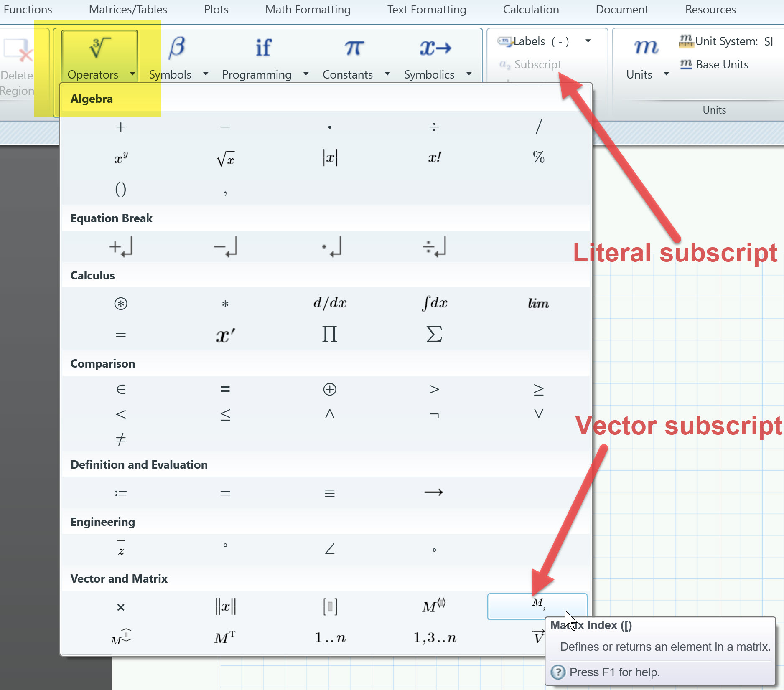This screenshot has width=784, height=690.
Task: Insert the definition := operator
Action: point(121,493)
